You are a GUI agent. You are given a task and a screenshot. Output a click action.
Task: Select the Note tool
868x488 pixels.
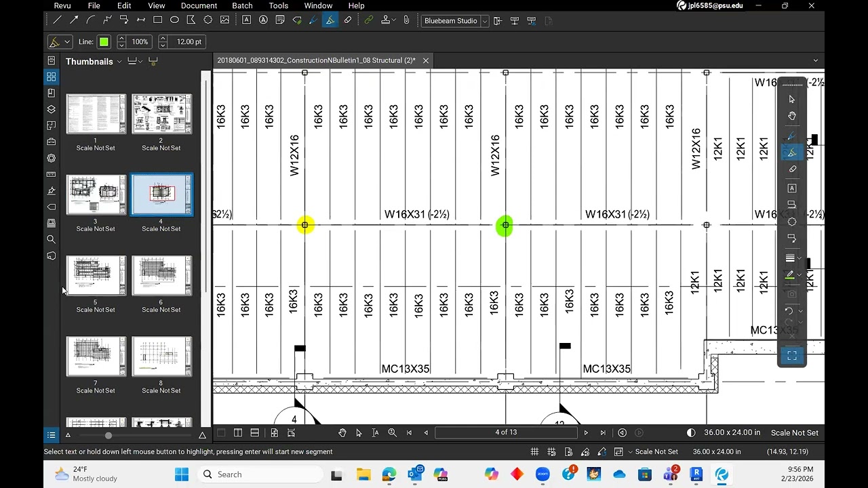pyautogui.click(x=280, y=20)
